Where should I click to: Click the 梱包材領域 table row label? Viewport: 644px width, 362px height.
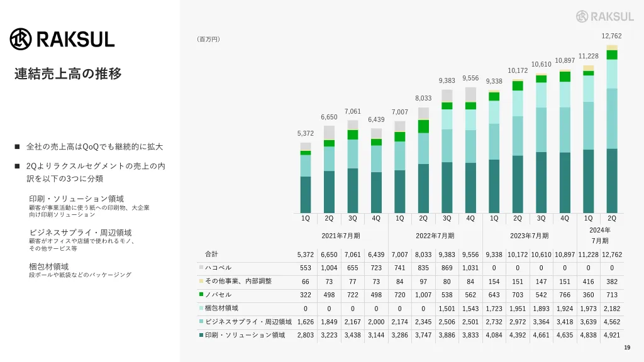click(x=221, y=308)
